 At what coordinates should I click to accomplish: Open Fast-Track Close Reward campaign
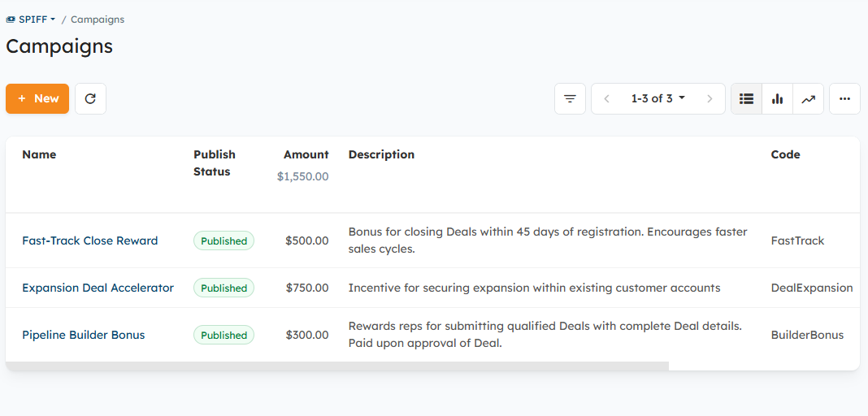[x=89, y=240]
